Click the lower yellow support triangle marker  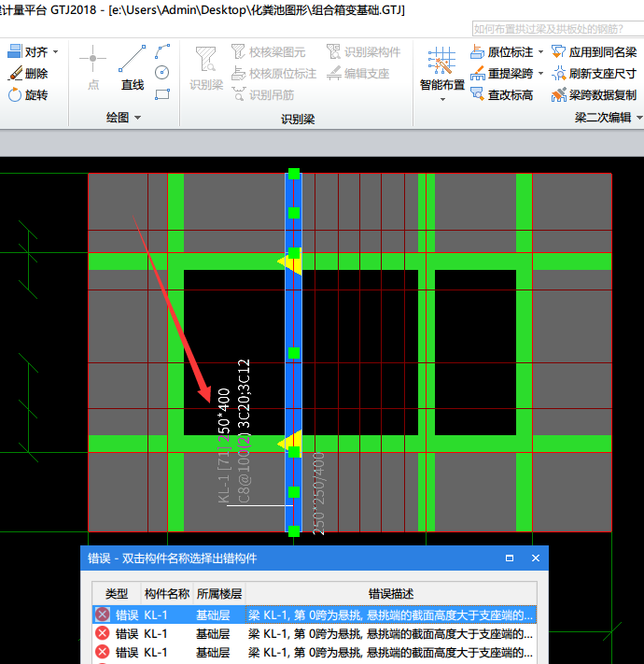coord(290,444)
